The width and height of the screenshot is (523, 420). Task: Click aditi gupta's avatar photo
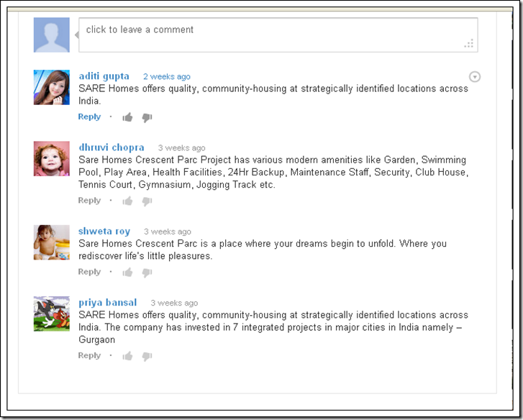[52, 87]
